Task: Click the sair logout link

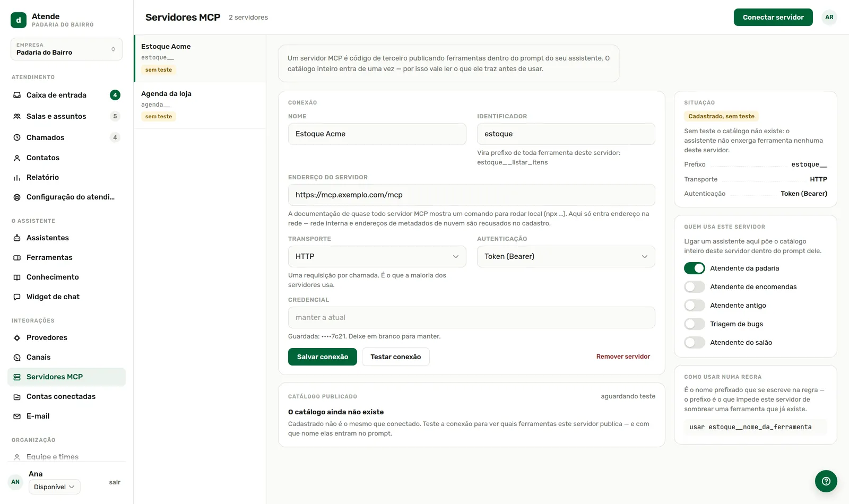Action: click(x=115, y=482)
